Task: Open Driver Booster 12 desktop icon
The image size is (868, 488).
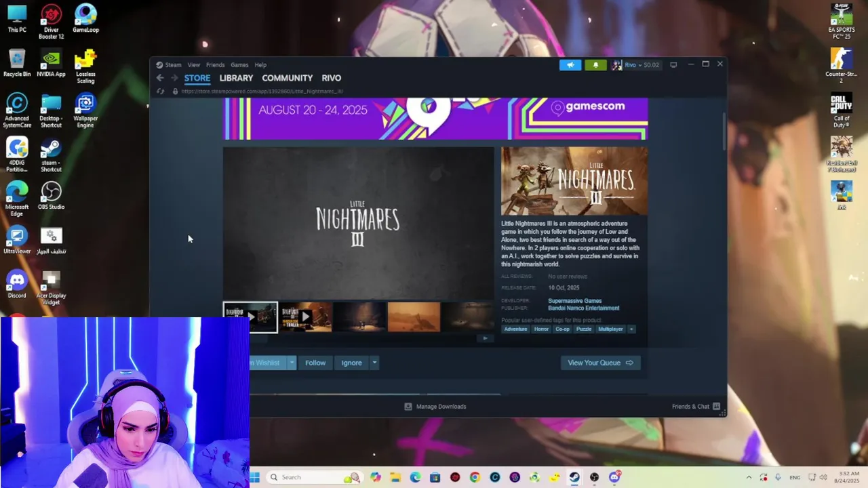Action: tap(51, 22)
